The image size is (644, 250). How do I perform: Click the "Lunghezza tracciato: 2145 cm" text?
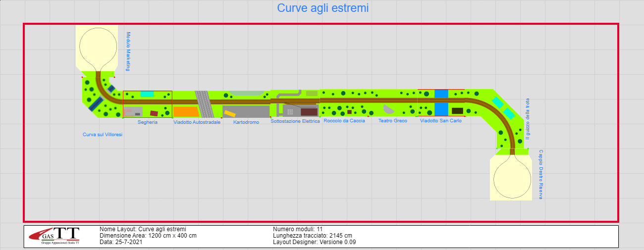coord(313,236)
